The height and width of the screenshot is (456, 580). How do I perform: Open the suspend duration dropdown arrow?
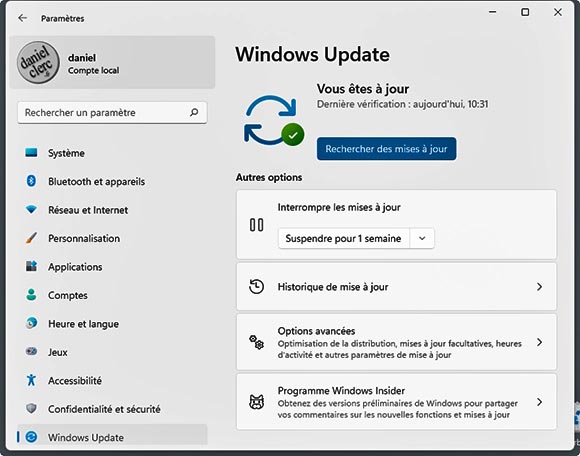coord(422,238)
